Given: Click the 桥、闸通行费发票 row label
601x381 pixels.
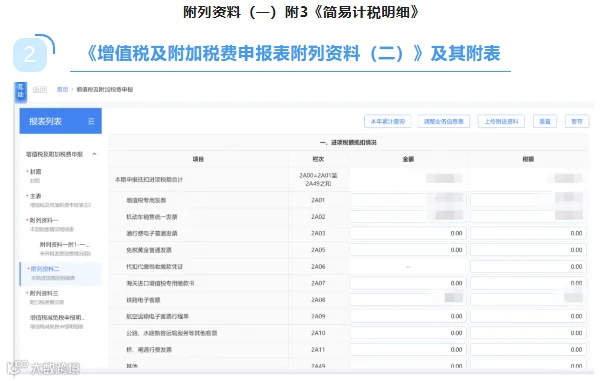Looking at the screenshot, I should tap(149, 350).
